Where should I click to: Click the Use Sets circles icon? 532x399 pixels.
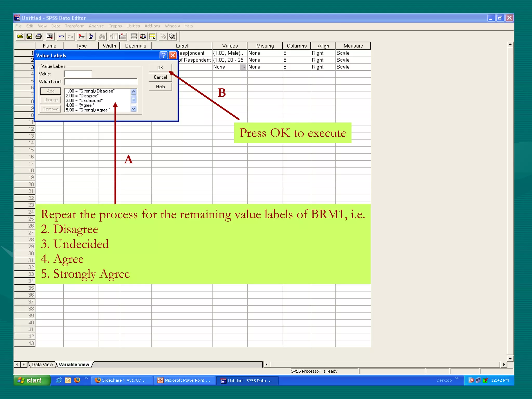(x=172, y=36)
